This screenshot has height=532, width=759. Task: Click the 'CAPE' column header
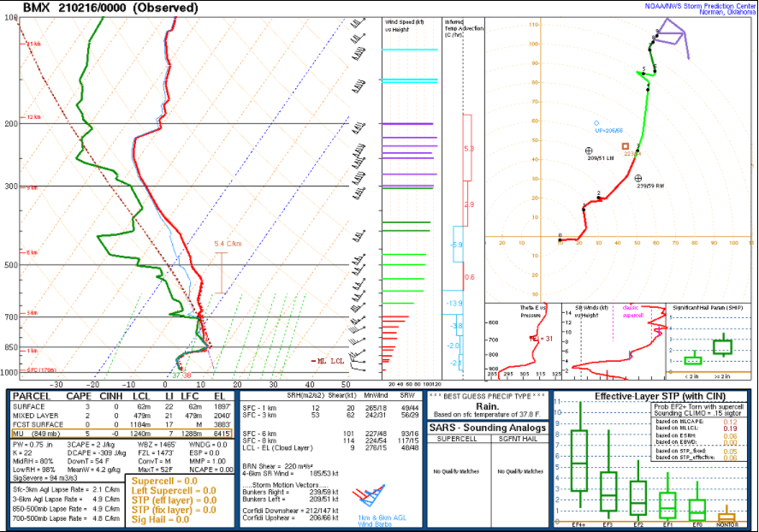[79, 396]
